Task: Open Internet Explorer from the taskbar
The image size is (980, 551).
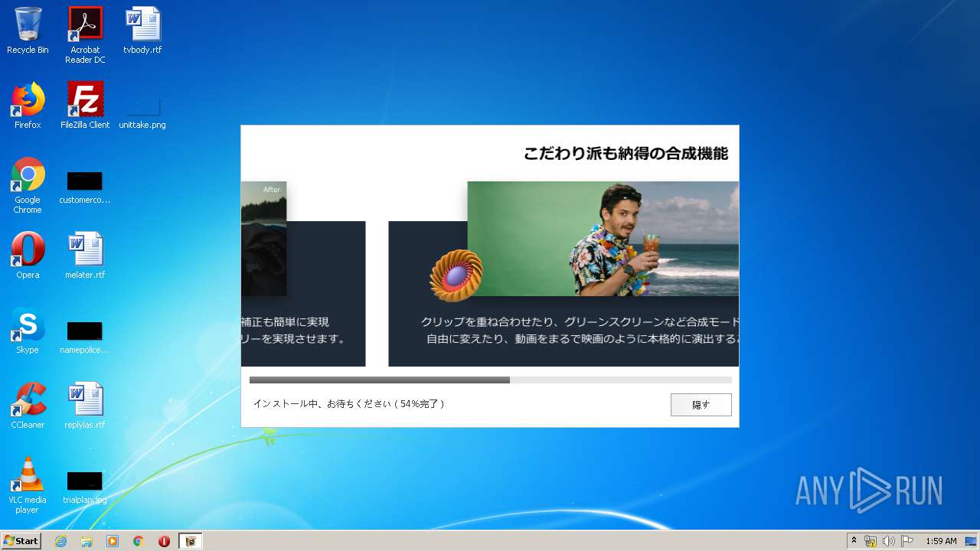Action: point(61,541)
